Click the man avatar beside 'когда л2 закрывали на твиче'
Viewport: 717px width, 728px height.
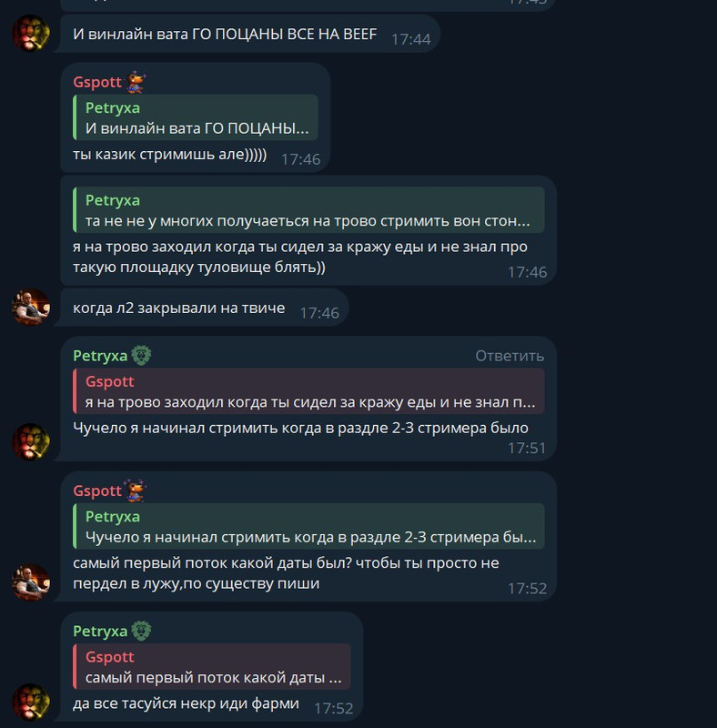click(31, 308)
